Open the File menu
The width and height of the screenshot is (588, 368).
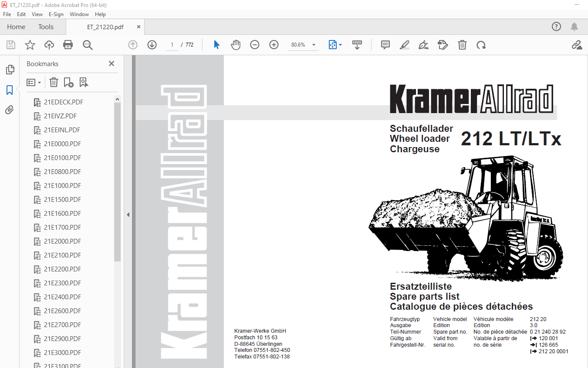(x=7, y=14)
